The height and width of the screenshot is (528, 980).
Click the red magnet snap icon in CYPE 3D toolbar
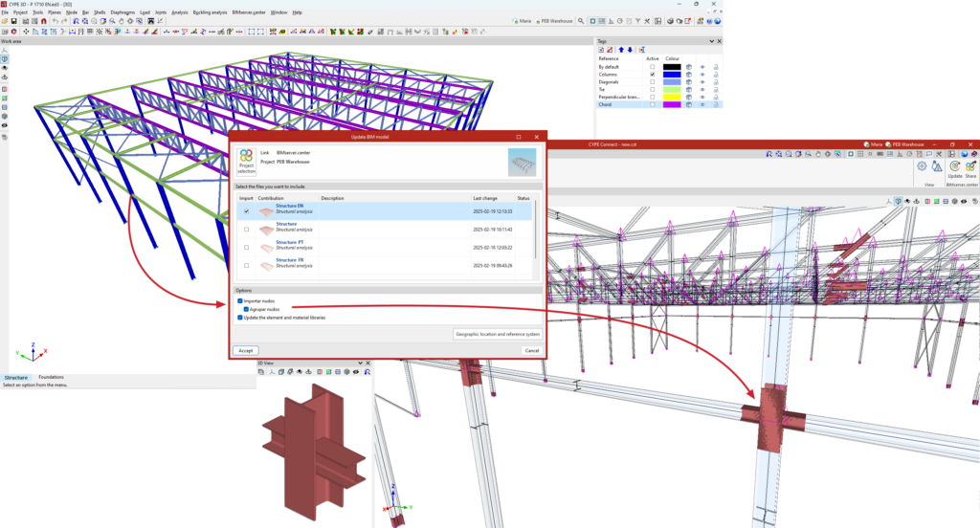tap(44, 21)
